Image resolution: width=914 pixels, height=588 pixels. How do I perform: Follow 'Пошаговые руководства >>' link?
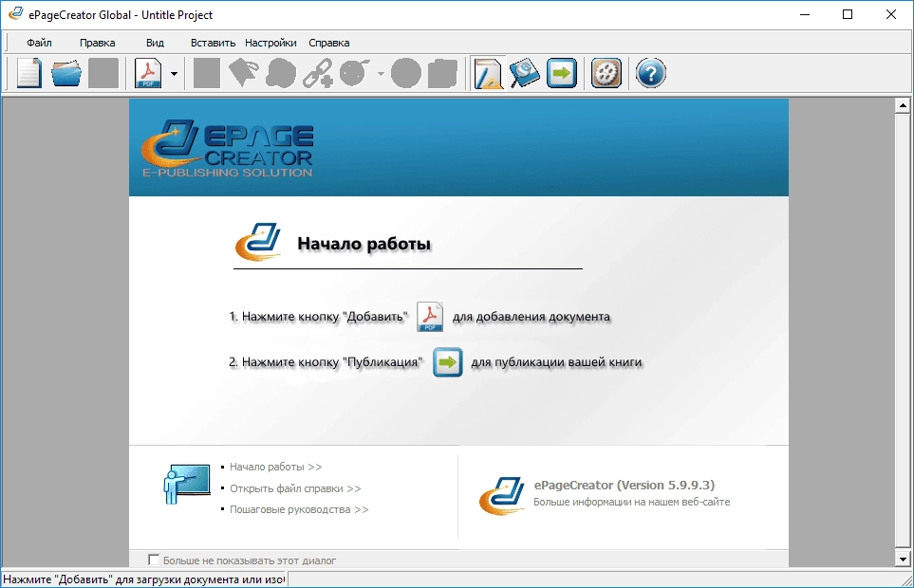pyautogui.click(x=299, y=509)
